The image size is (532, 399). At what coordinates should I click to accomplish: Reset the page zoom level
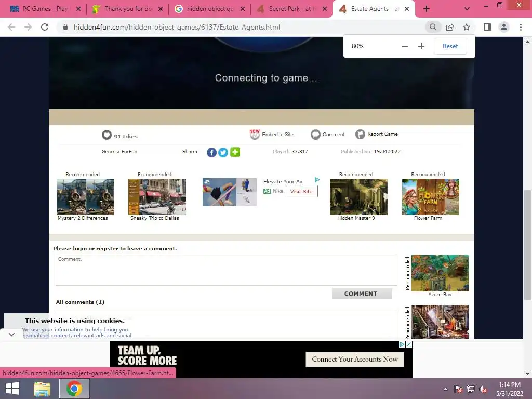coord(450,46)
